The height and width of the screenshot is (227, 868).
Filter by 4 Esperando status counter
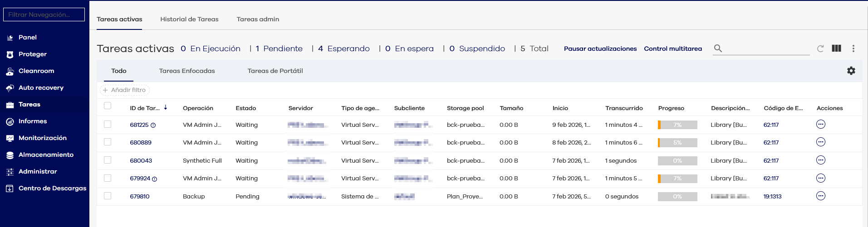coord(344,48)
